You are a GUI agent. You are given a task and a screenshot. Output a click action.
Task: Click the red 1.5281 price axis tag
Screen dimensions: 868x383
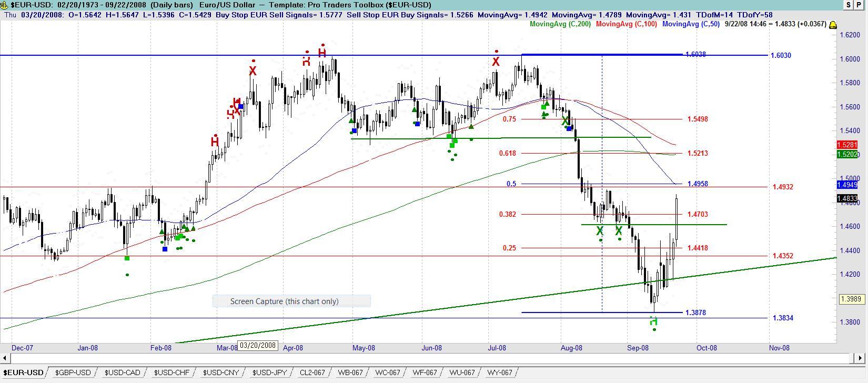847,145
